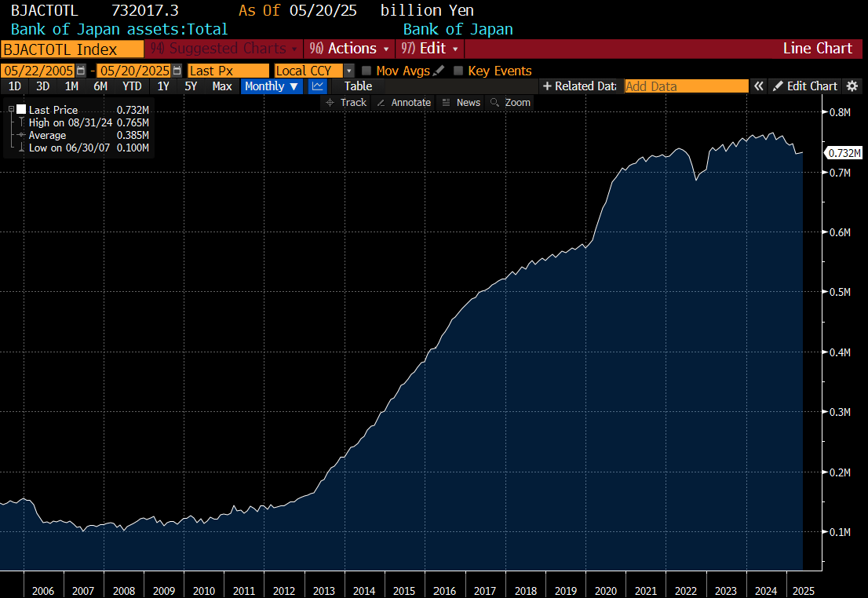Select the 3D range tab
The image size is (868, 598).
tap(42, 86)
